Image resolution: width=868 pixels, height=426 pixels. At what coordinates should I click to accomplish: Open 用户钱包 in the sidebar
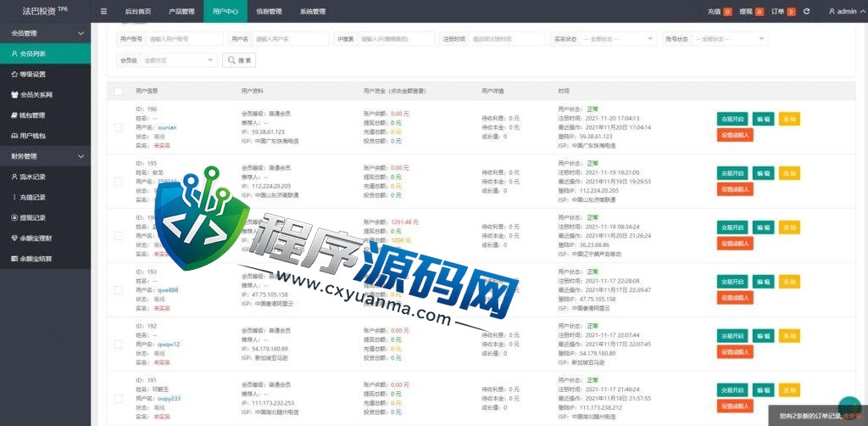[46, 136]
